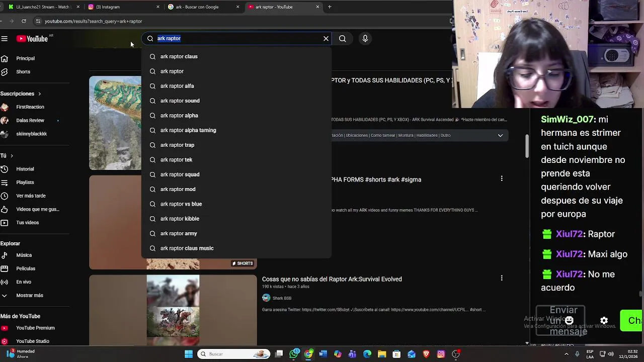Open options menu for 'Cosas que no sabías' video
644x362 pixels.
(x=502, y=278)
